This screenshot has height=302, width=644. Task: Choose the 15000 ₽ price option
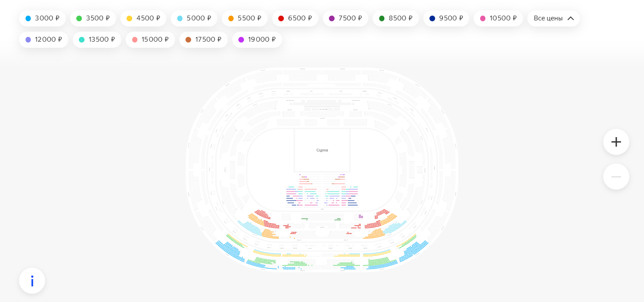coord(150,39)
